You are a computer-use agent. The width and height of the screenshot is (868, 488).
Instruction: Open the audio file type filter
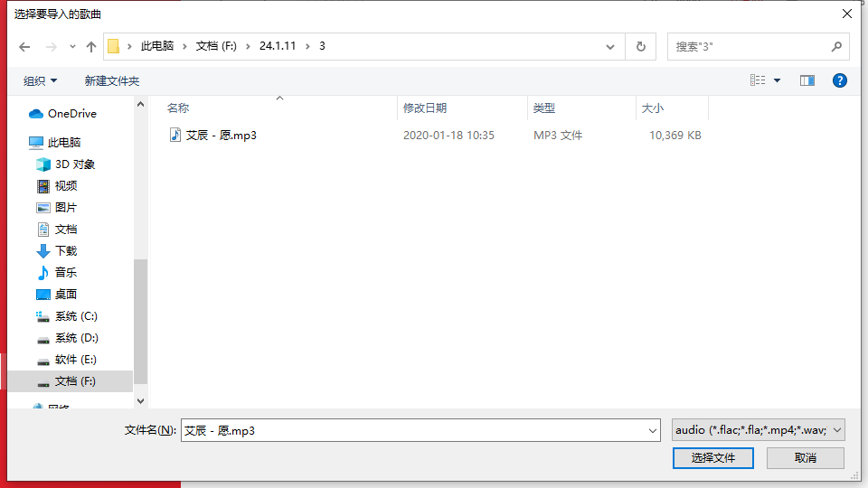[x=759, y=430]
